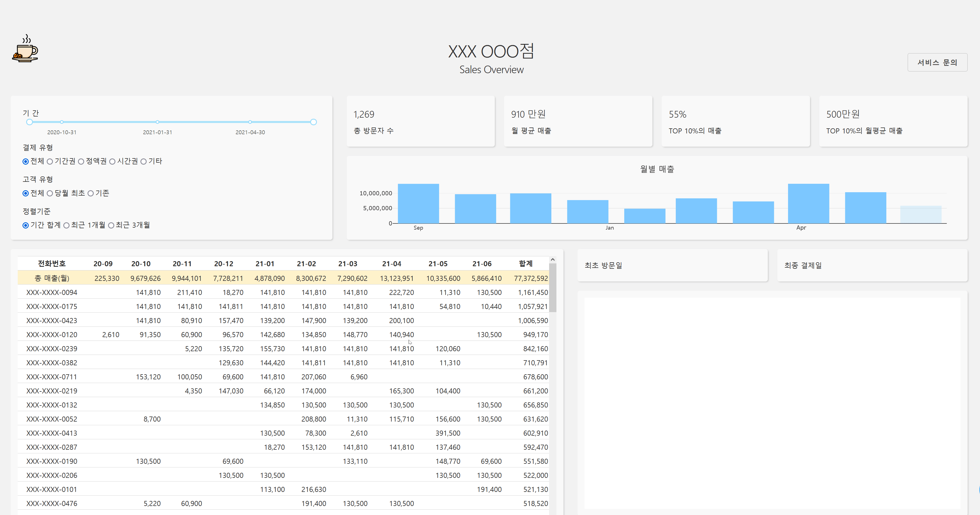
Task: Sort by 최근 3개월
Action: (111, 225)
